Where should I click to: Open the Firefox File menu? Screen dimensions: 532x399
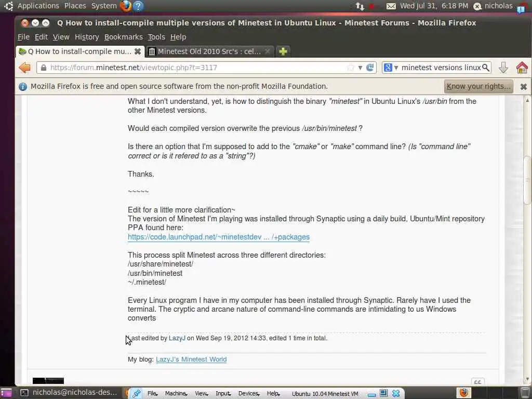(23, 37)
